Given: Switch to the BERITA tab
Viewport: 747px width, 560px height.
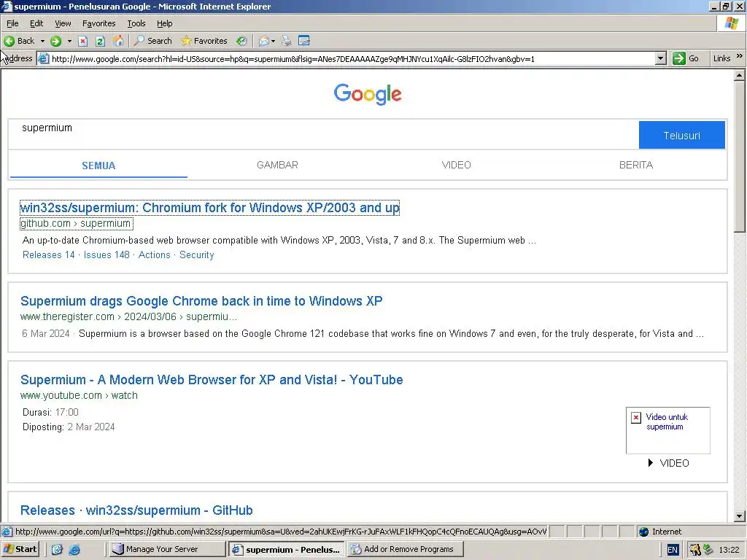Looking at the screenshot, I should 635,165.
